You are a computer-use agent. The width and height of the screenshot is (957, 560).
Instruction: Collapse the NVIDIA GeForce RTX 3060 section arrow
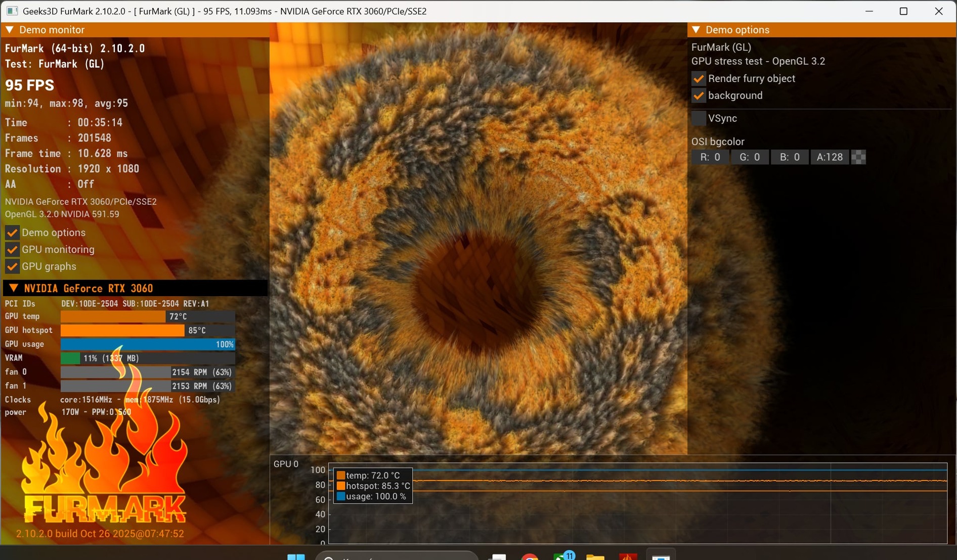coord(14,288)
